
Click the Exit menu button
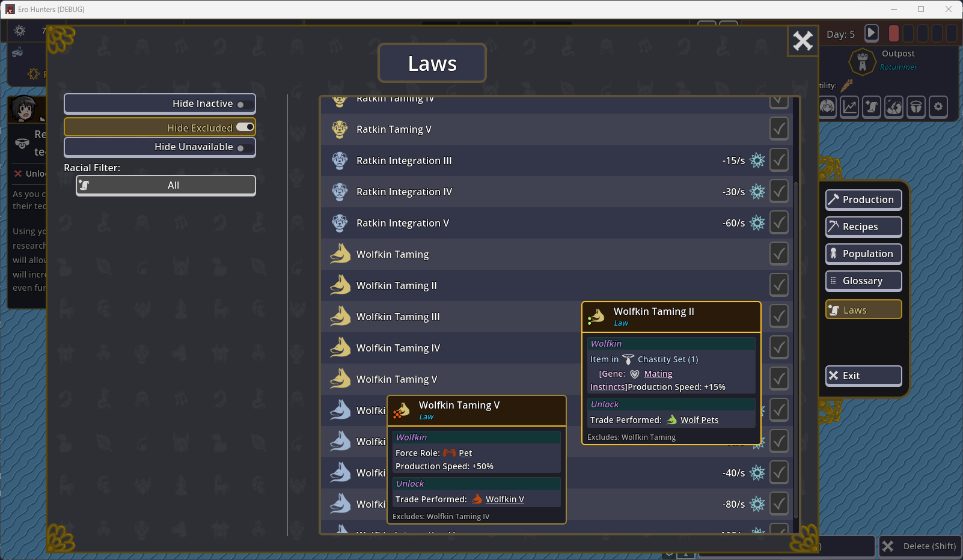863,376
